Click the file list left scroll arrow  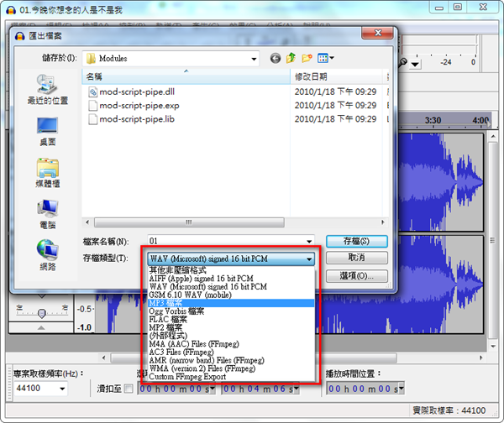[87, 222]
